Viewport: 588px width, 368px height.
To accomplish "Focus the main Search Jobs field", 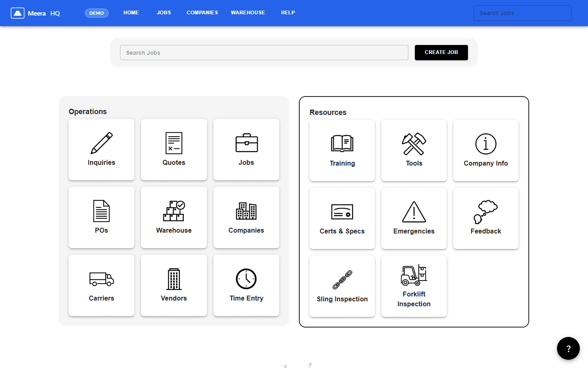I will (264, 53).
